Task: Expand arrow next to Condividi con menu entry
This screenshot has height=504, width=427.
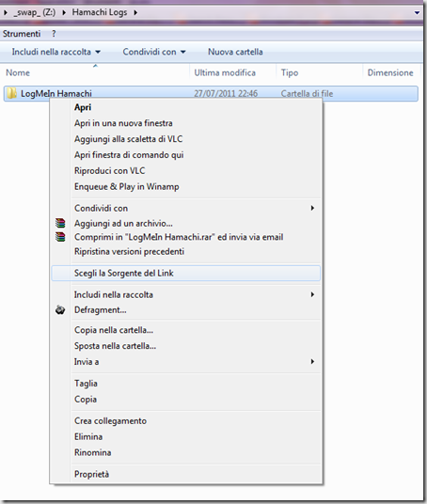Action: [312, 209]
